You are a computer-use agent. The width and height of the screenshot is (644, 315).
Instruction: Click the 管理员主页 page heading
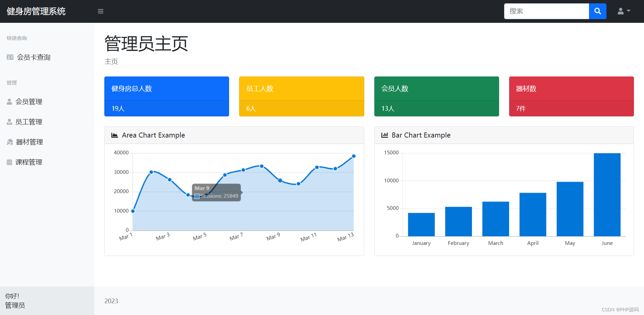(146, 44)
